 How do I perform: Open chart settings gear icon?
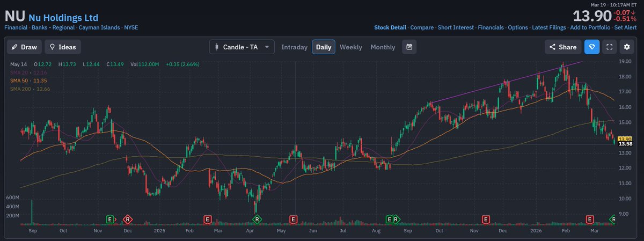coord(626,47)
